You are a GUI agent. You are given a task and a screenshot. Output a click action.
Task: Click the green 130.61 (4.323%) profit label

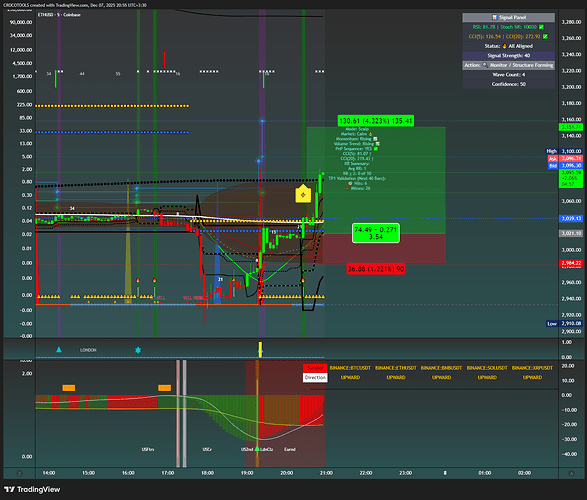tap(376, 121)
